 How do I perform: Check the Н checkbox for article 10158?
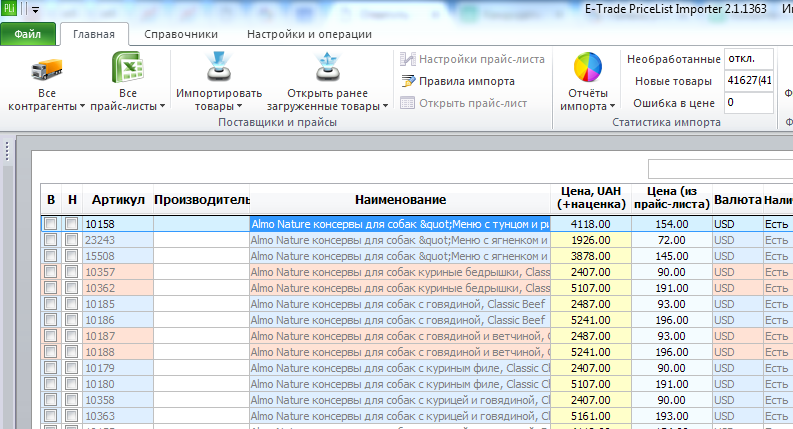tap(72, 224)
